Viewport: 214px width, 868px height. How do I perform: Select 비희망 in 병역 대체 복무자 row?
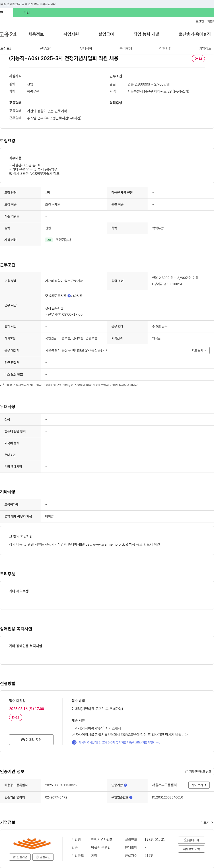tap(49, 517)
